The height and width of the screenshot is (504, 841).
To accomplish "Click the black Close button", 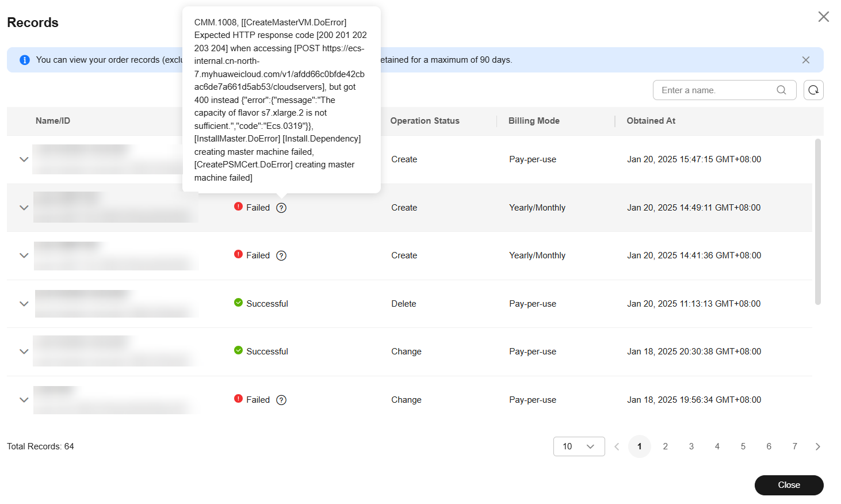I will (789, 485).
